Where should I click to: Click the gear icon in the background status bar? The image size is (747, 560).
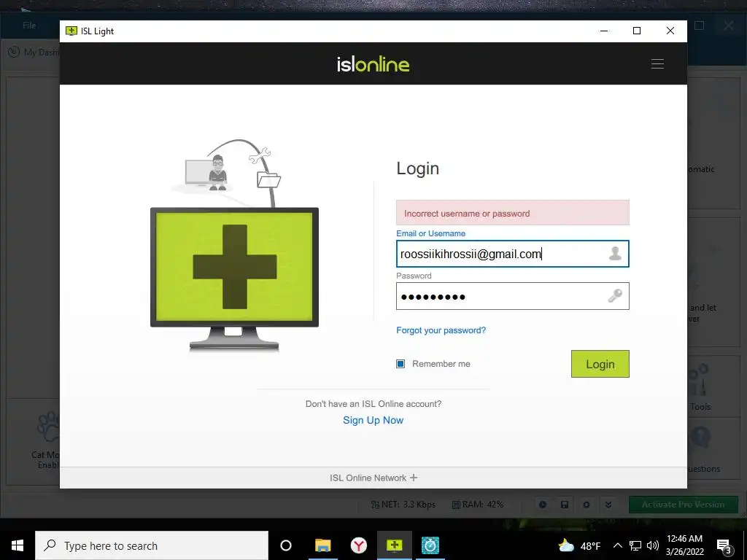coord(587,505)
